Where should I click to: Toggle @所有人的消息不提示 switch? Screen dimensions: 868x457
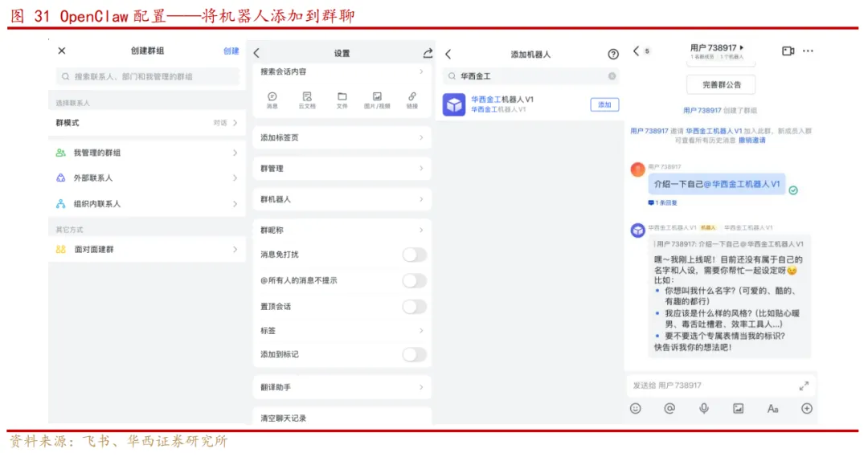click(415, 280)
